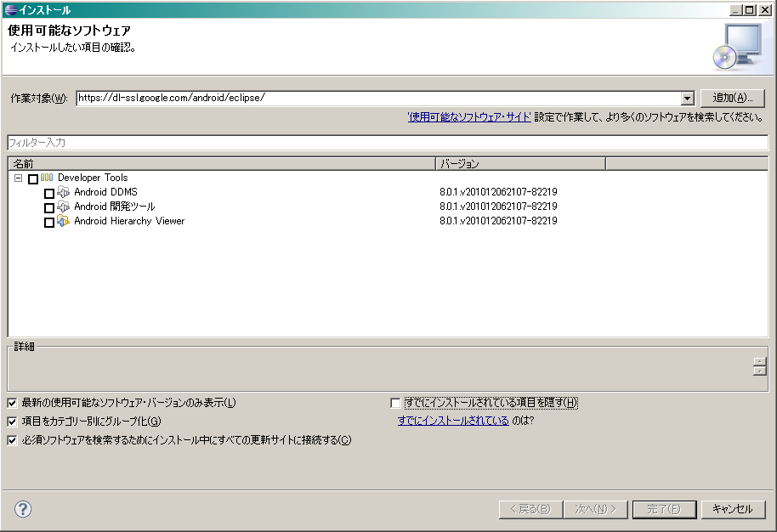Open the 使用可能なソフトウェア・サイト link
Viewport: 777px width, 532px height.
pos(469,117)
